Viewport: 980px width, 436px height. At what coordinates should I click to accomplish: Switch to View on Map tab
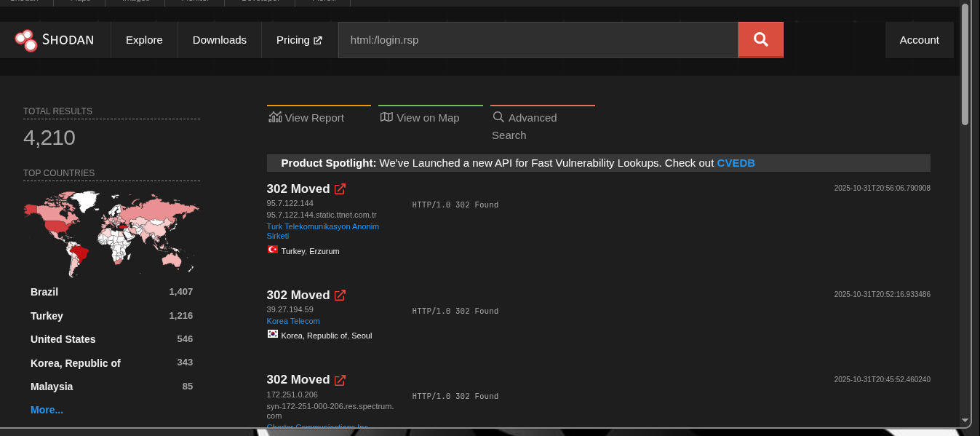coord(430,117)
